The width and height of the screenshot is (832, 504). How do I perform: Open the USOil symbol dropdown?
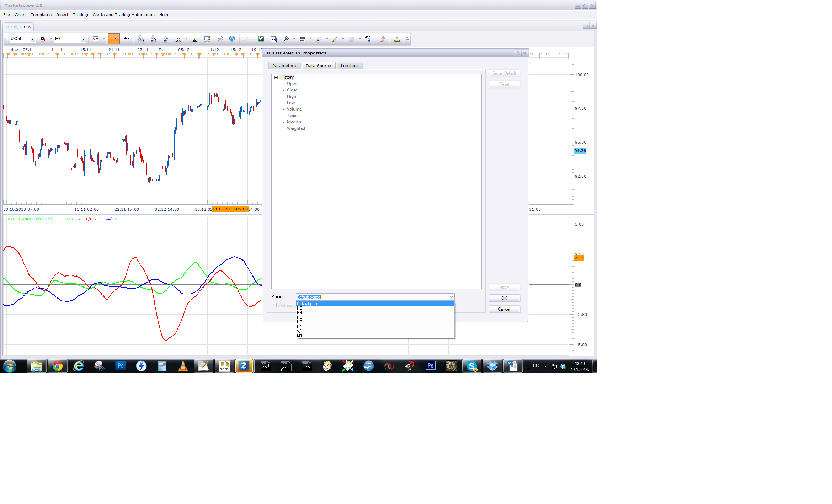33,39
